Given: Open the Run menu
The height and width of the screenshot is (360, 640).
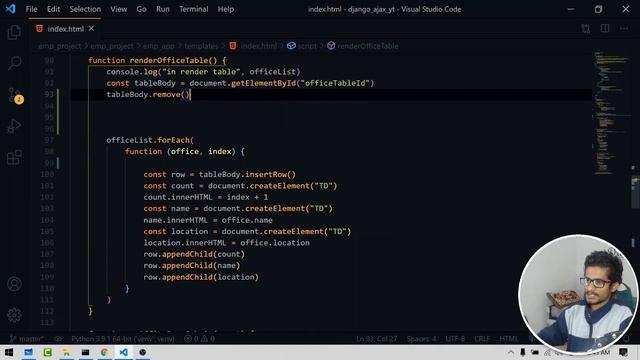Looking at the screenshot, I should [x=162, y=9].
